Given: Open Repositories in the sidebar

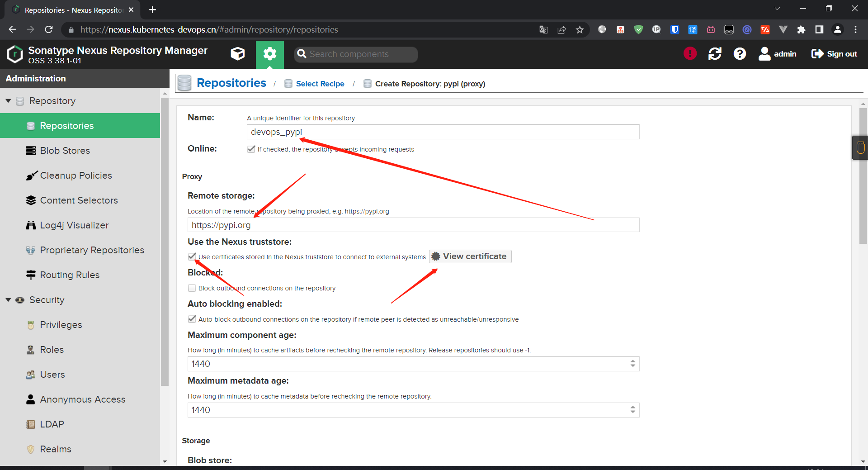Looking at the screenshot, I should pyautogui.click(x=80, y=125).
